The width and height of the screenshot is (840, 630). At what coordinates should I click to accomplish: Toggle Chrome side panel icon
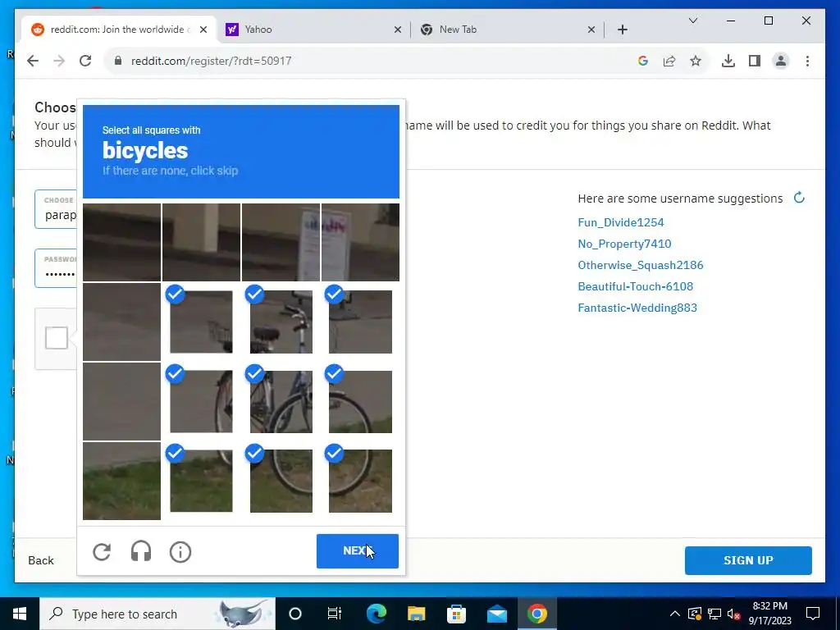click(755, 61)
